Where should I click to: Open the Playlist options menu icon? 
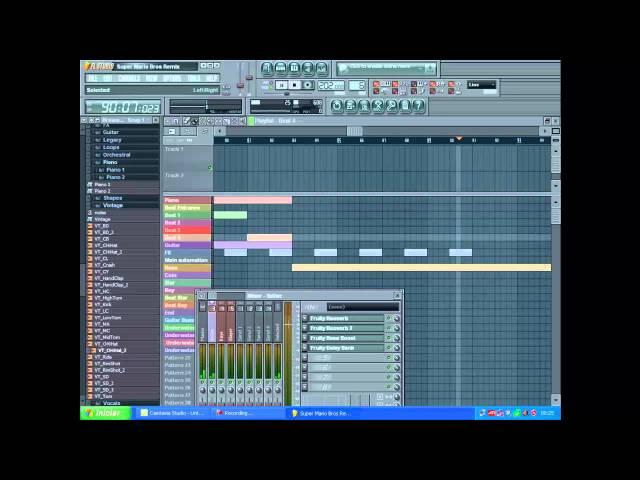click(x=167, y=121)
